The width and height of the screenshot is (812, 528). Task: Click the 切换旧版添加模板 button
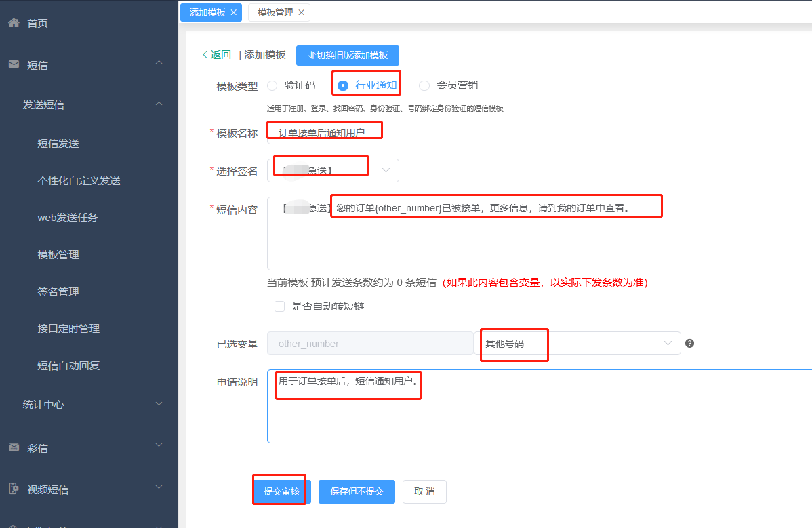tap(348, 56)
